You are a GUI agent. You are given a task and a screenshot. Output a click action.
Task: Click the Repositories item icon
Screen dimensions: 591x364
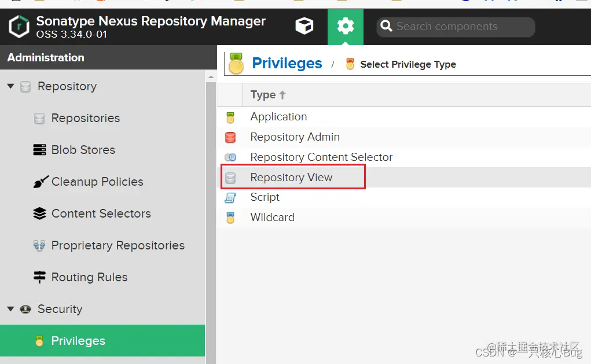click(x=39, y=118)
